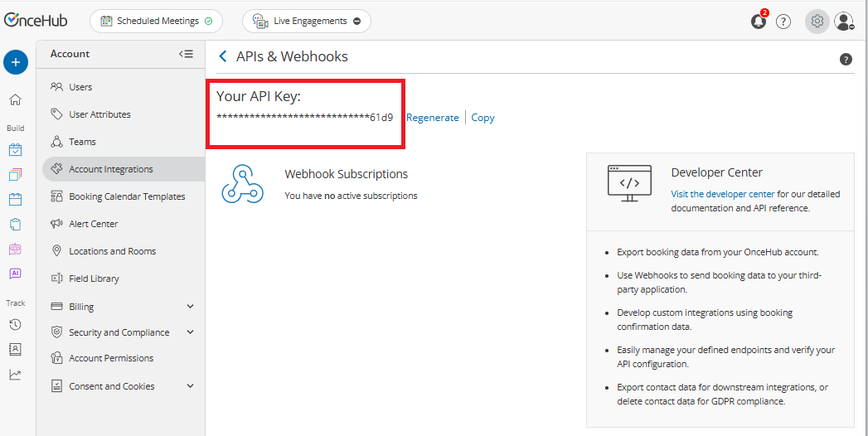Viewport: 868px width, 436px height.
Task: Select Users in Account menu
Action: [80, 87]
